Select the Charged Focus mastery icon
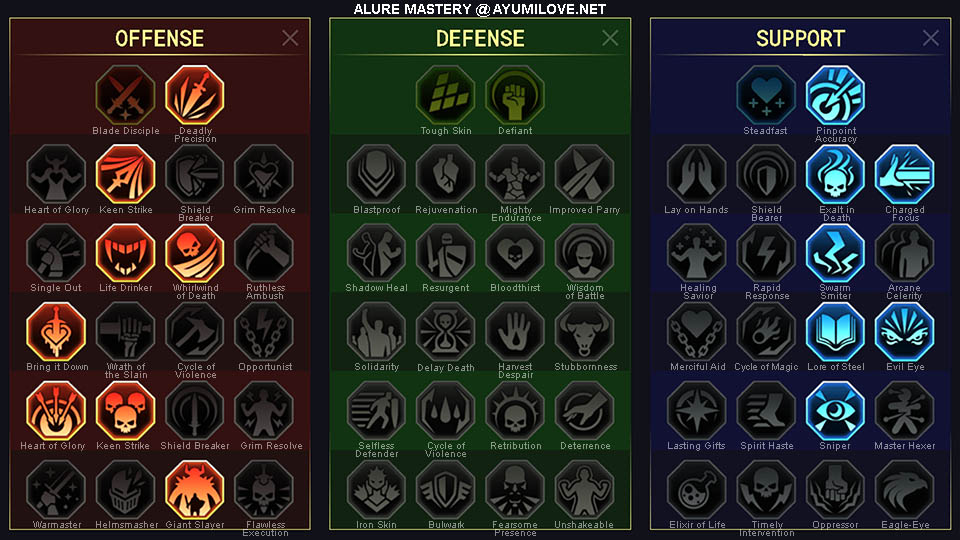The height and width of the screenshot is (540, 960). click(905, 174)
